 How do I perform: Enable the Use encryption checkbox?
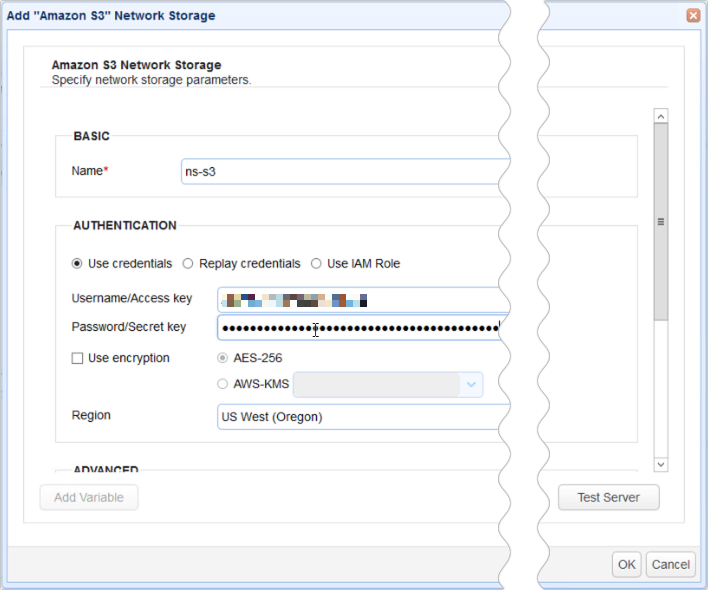pyautogui.click(x=77, y=358)
